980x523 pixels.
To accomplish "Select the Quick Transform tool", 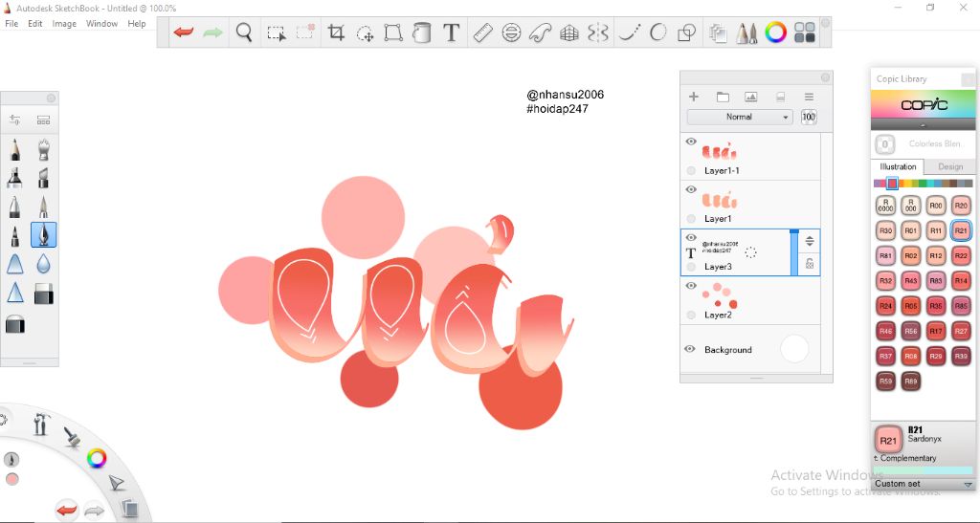I will pyautogui.click(x=365, y=33).
